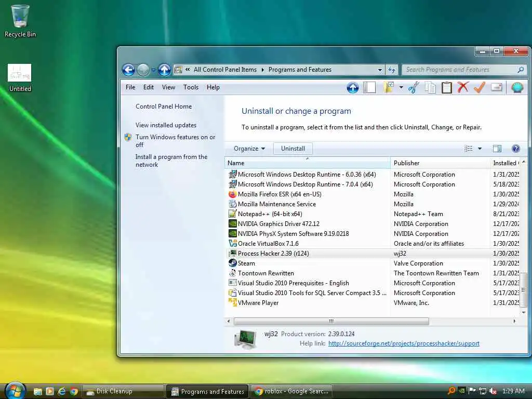
Task: Select the Untitled desktop file icon
Action: pyautogui.click(x=20, y=78)
